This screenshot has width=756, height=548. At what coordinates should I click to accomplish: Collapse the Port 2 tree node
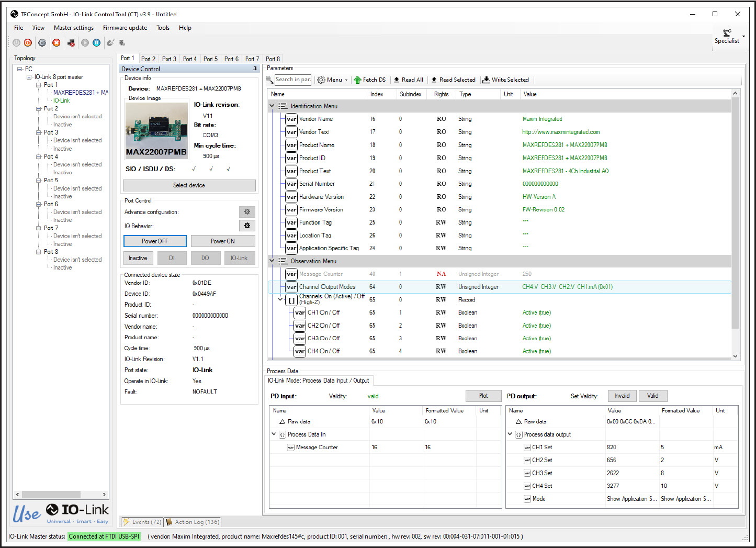(x=39, y=108)
